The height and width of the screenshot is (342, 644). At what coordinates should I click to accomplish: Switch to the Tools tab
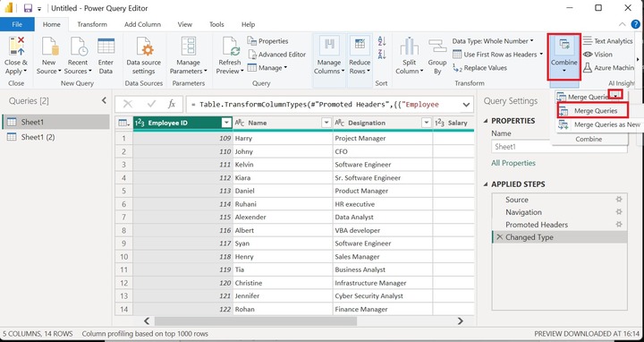click(x=216, y=24)
